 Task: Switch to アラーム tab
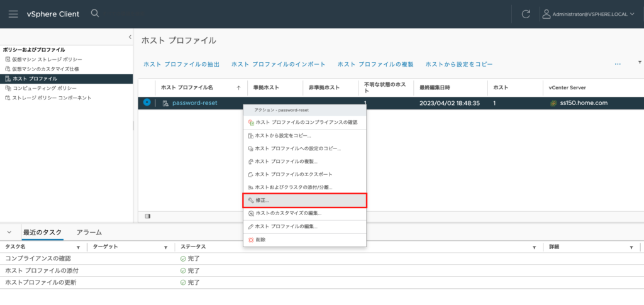pos(89,232)
